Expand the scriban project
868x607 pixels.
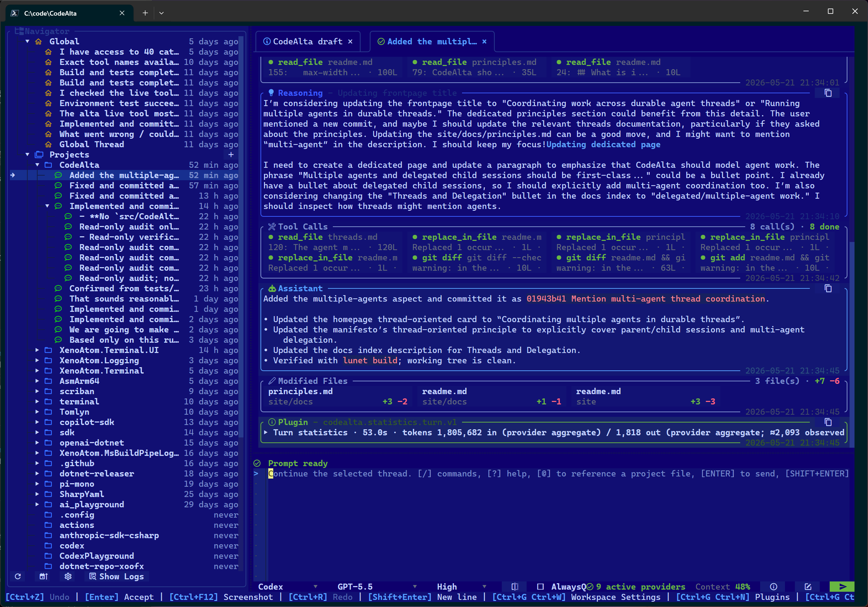[37, 391]
